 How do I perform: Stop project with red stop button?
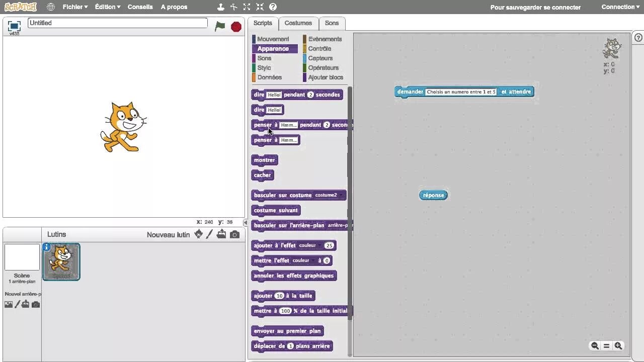click(x=236, y=27)
